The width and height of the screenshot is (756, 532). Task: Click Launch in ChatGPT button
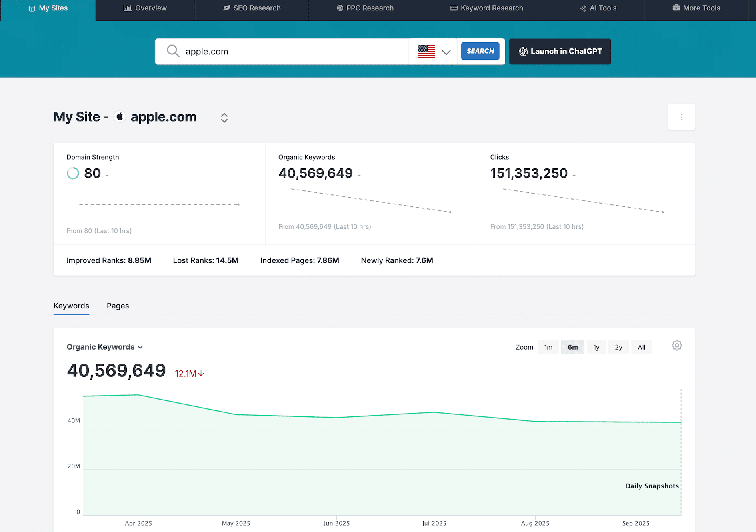560,52
